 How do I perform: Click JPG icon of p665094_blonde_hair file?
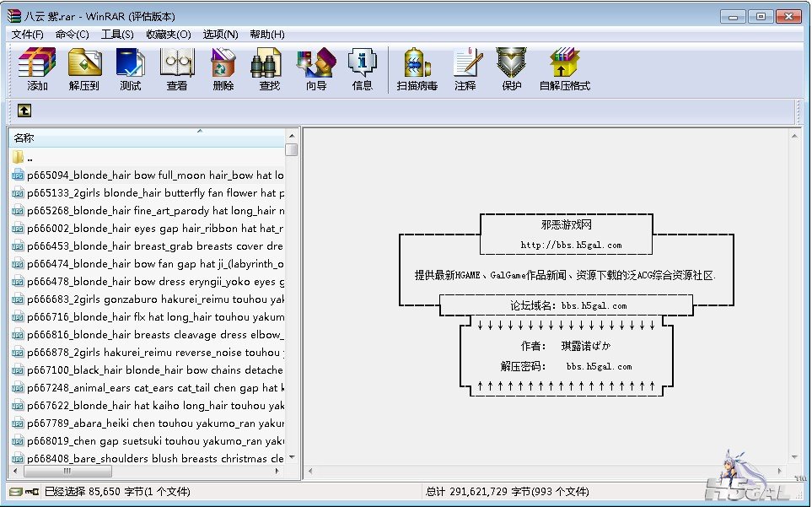[18, 175]
